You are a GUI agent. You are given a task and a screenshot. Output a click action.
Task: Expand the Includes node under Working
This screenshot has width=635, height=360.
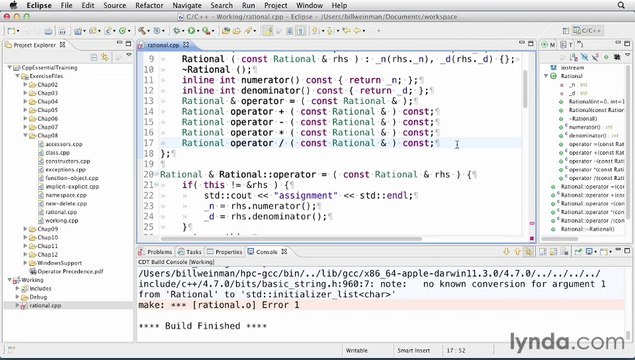tap(17, 289)
